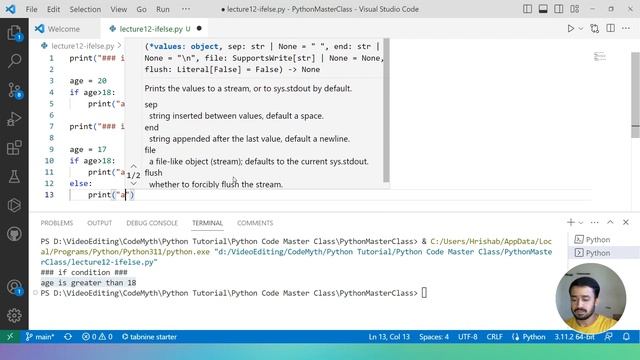Viewport: 640px width, 360px height.
Task: Open the GitHub view in activity bar
Action: (14, 234)
